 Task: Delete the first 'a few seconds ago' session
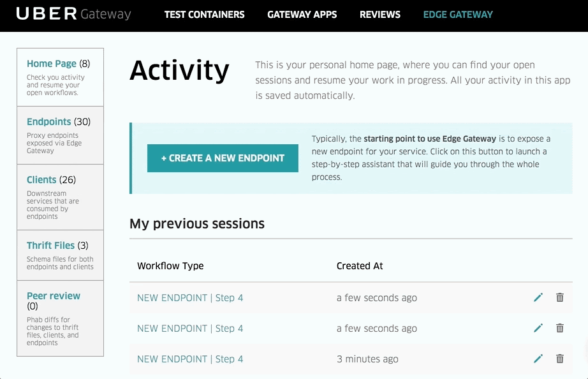point(560,297)
